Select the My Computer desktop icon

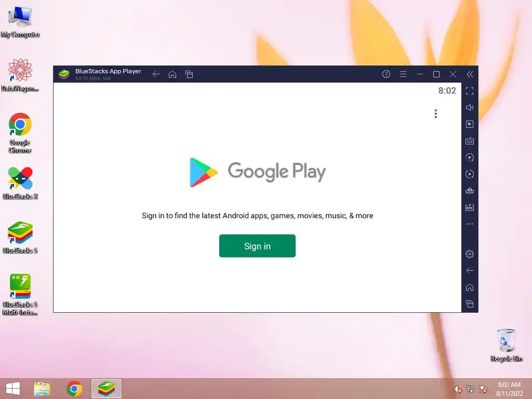pos(20,21)
